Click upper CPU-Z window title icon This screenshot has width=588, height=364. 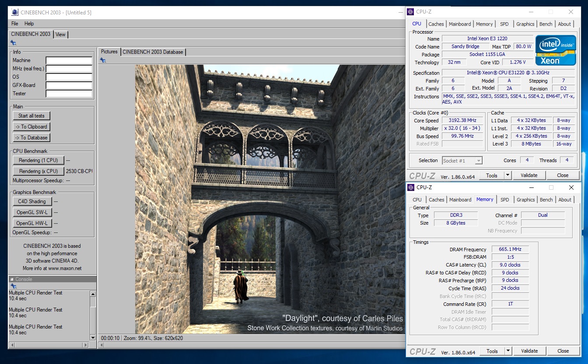tap(411, 12)
